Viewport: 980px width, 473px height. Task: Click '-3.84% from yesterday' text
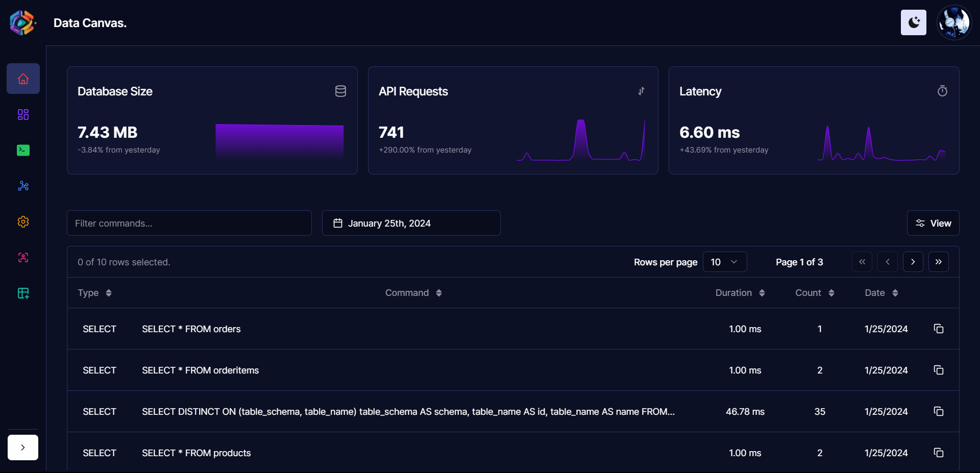(119, 150)
